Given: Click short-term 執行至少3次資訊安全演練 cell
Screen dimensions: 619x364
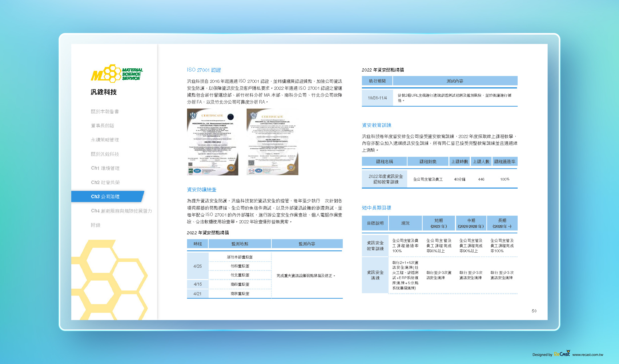Looking at the screenshot, I should 439,275.
